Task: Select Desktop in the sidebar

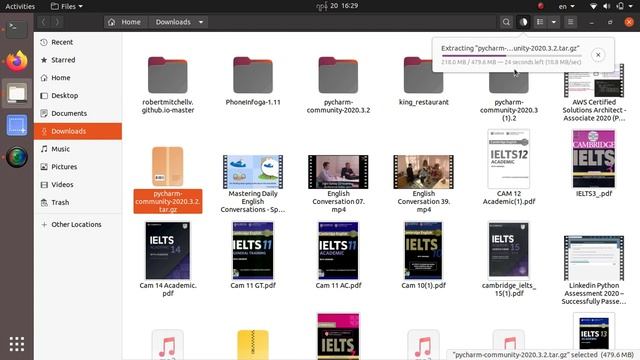Action: (x=78, y=96)
